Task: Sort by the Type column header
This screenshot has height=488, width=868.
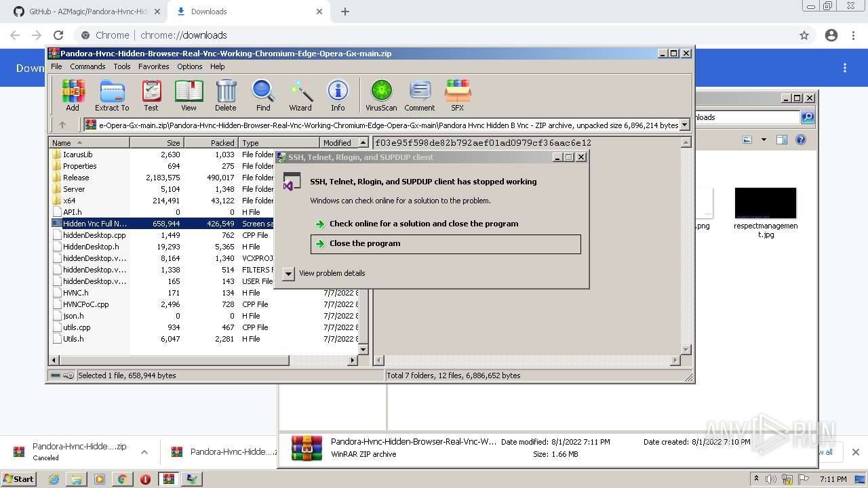Action: click(279, 143)
